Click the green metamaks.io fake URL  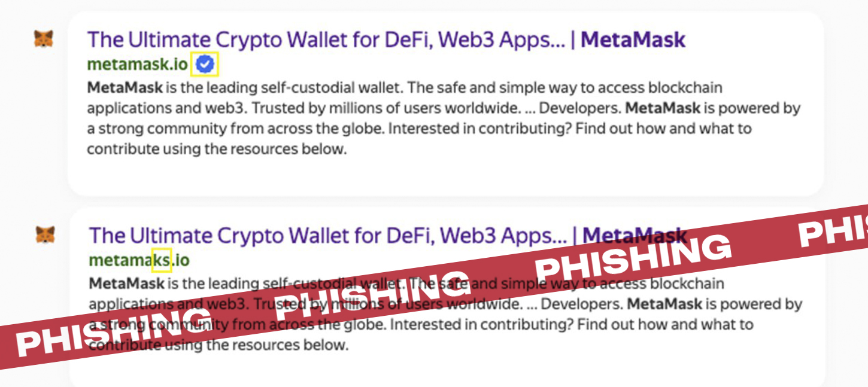pos(139,260)
